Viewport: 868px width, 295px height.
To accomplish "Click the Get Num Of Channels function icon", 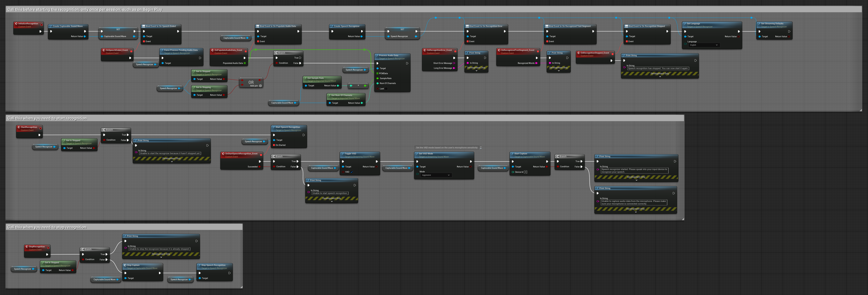I will [329, 95].
